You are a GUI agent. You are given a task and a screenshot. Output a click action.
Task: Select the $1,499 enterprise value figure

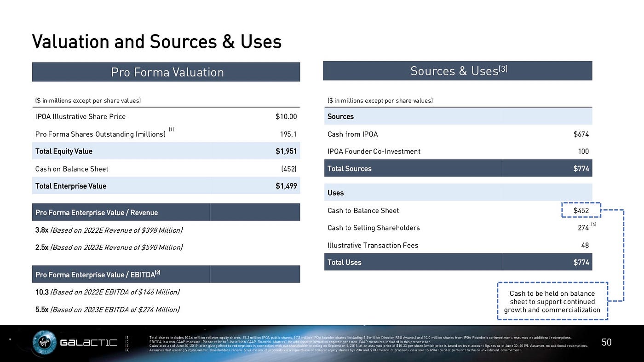coord(286,186)
